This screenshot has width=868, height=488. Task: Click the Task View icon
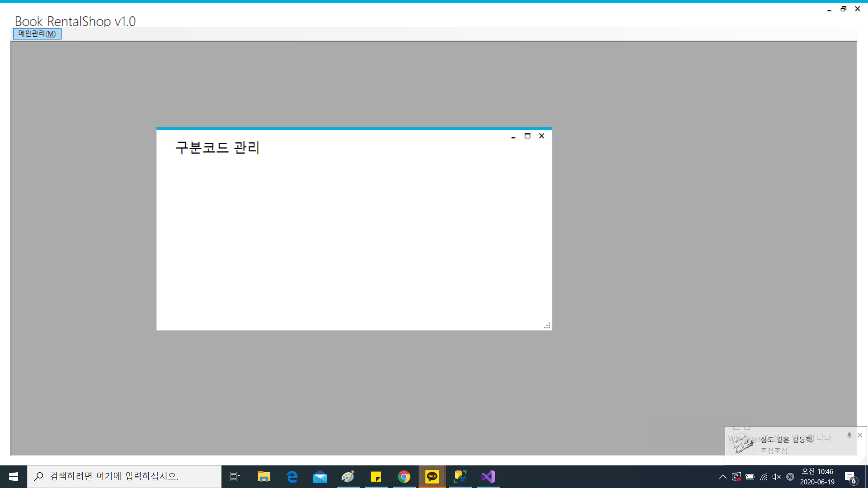pyautogui.click(x=235, y=477)
